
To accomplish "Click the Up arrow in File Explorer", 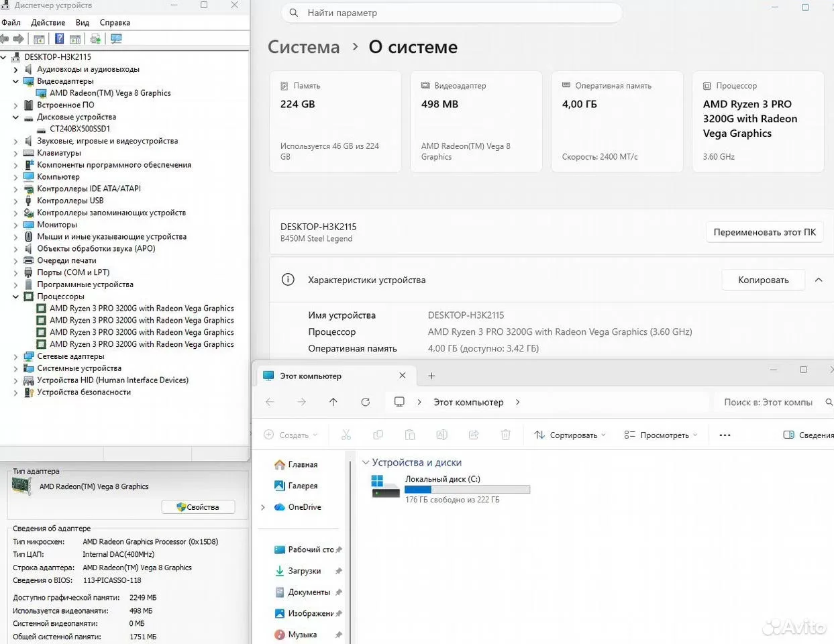I will tap(333, 402).
